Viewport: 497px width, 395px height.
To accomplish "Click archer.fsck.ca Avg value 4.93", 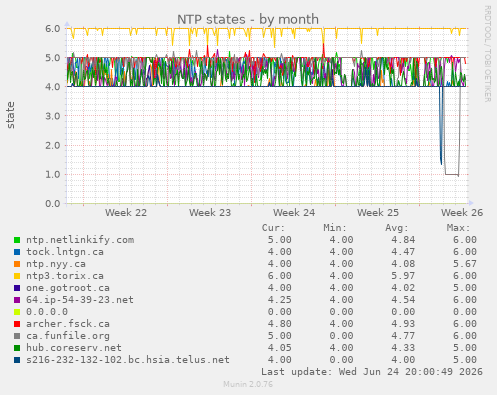I will [x=403, y=324].
